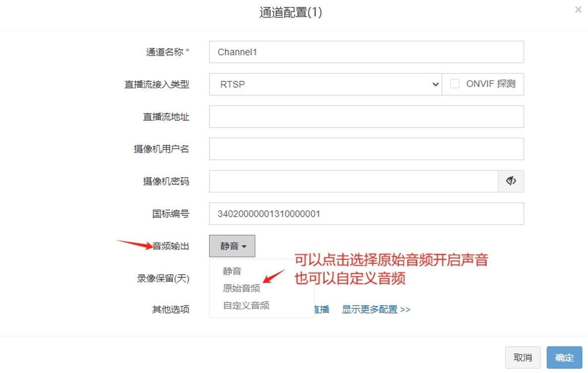Click the 摄像机密码 label
The image size is (588, 373).
[166, 181]
